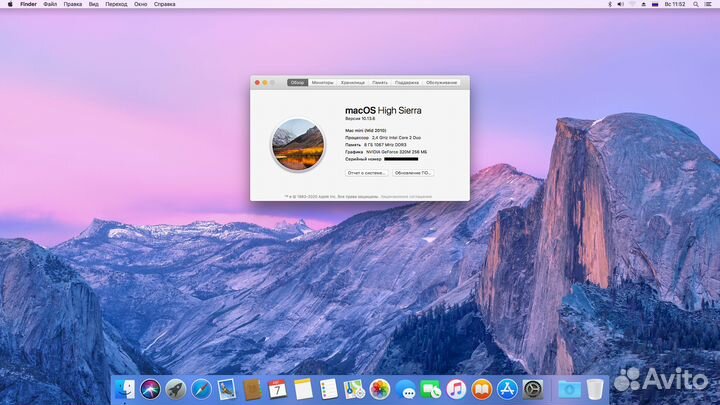This screenshot has height=405, width=720.
Task: Open the Окно menu
Action: (141, 4)
